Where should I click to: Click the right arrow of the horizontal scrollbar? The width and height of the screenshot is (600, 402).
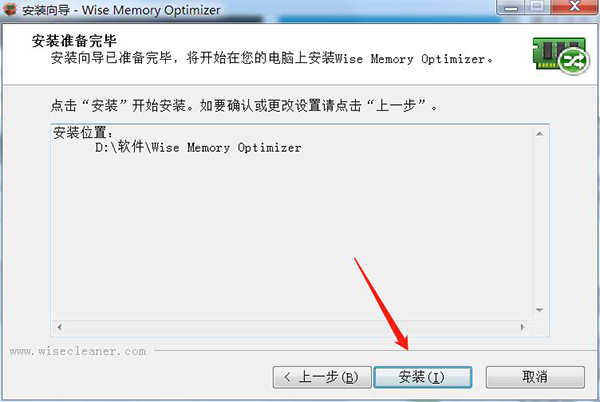pyautogui.click(x=523, y=327)
